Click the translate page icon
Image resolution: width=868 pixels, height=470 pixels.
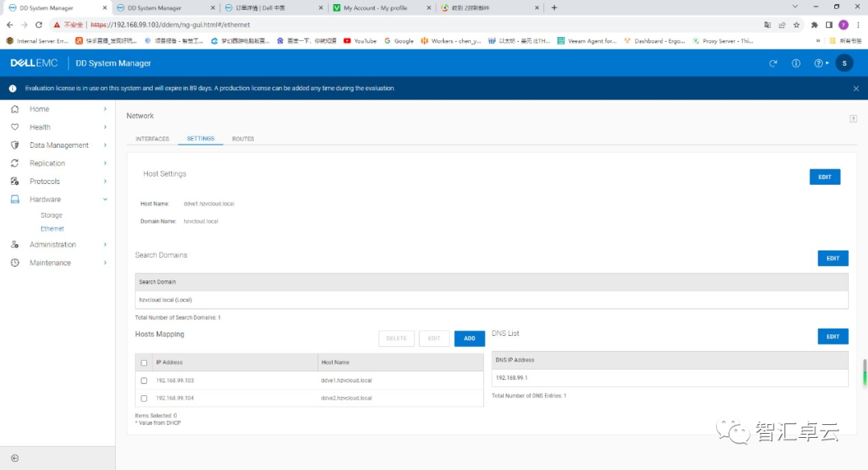point(768,25)
